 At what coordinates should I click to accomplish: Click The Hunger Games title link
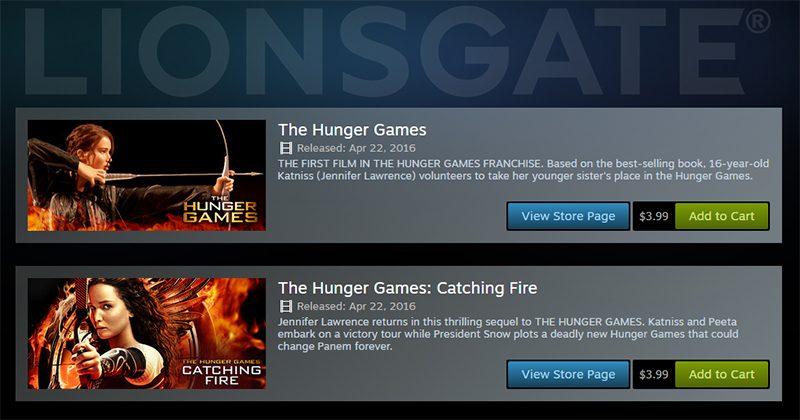point(352,130)
